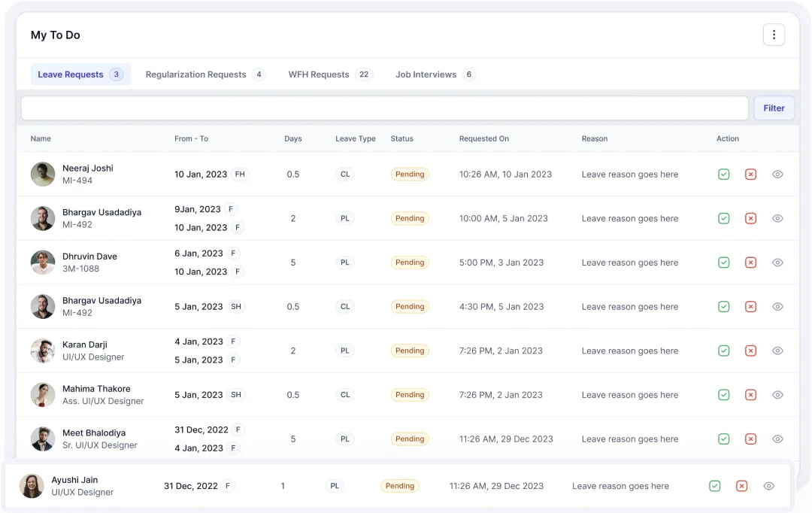Reject Meet Bhalodiya's leave request
Viewport: 812px width, 513px height.
point(750,439)
